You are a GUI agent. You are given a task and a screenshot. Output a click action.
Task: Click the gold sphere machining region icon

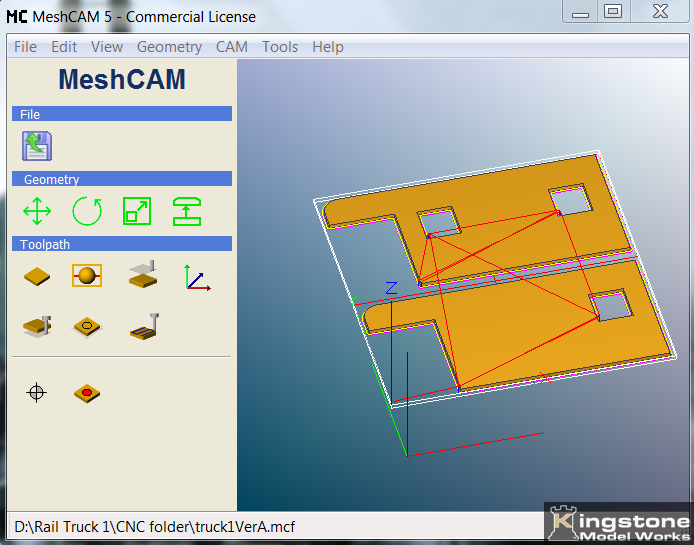click(87, 275)
